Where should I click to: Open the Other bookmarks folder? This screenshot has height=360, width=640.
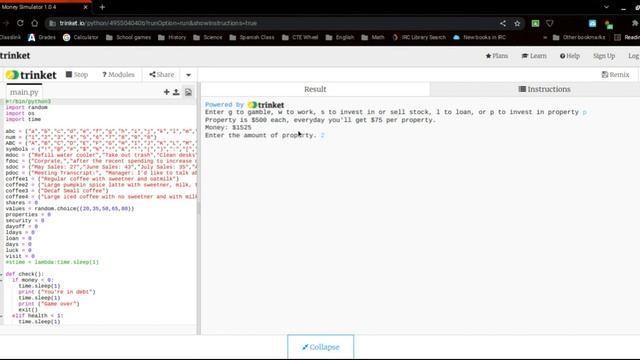pyautogui.click(x=579, y=37)
